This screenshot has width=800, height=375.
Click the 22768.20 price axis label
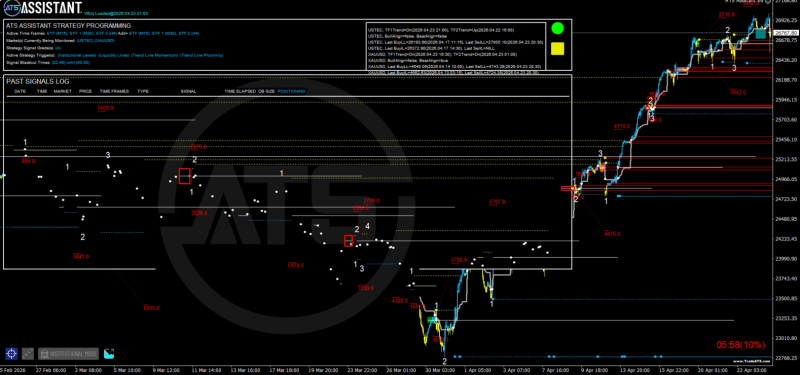[786, 358]
